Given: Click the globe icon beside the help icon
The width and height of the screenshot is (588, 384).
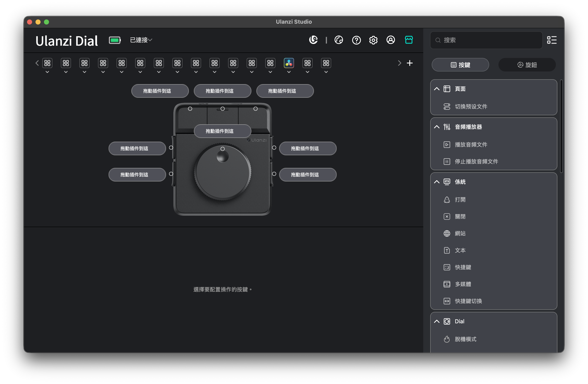Looking at the screenshot, I should click(339, 40).
